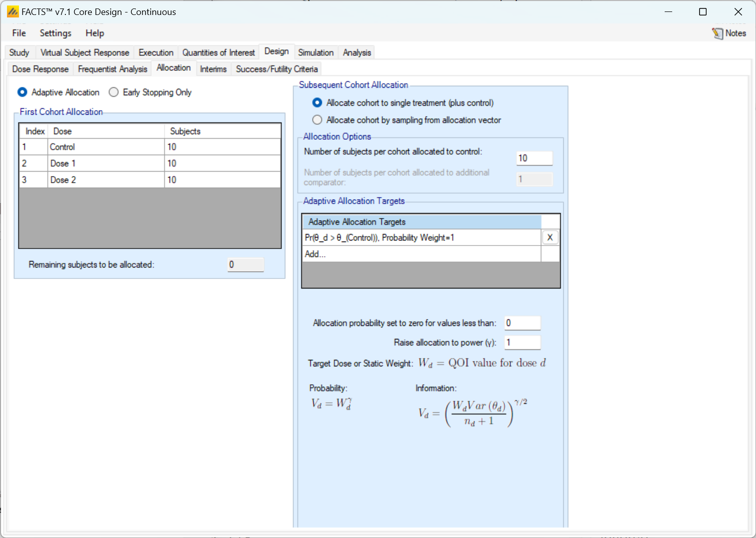Open the Settings menu
This screenshot has height=538, width=756.
(55, 33)
